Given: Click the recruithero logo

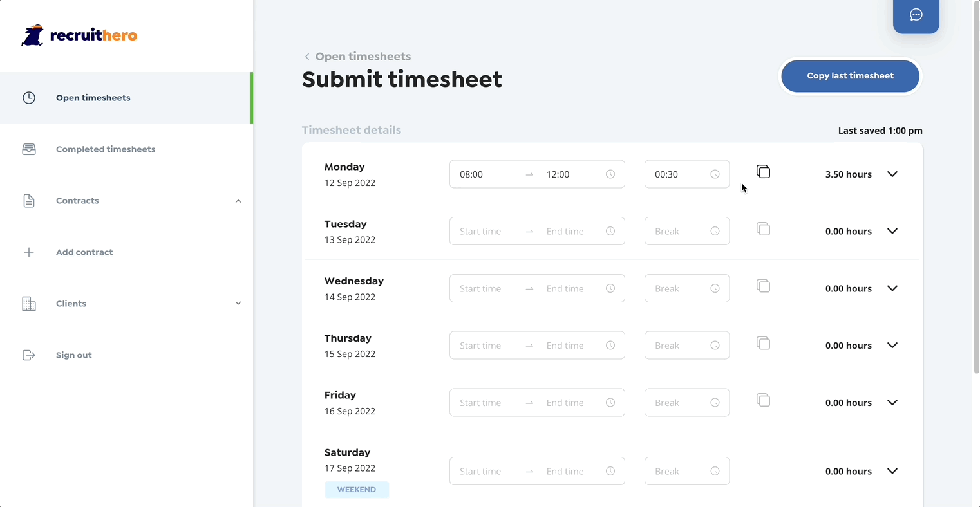Looking at the screenshot, I should (79, 35).
